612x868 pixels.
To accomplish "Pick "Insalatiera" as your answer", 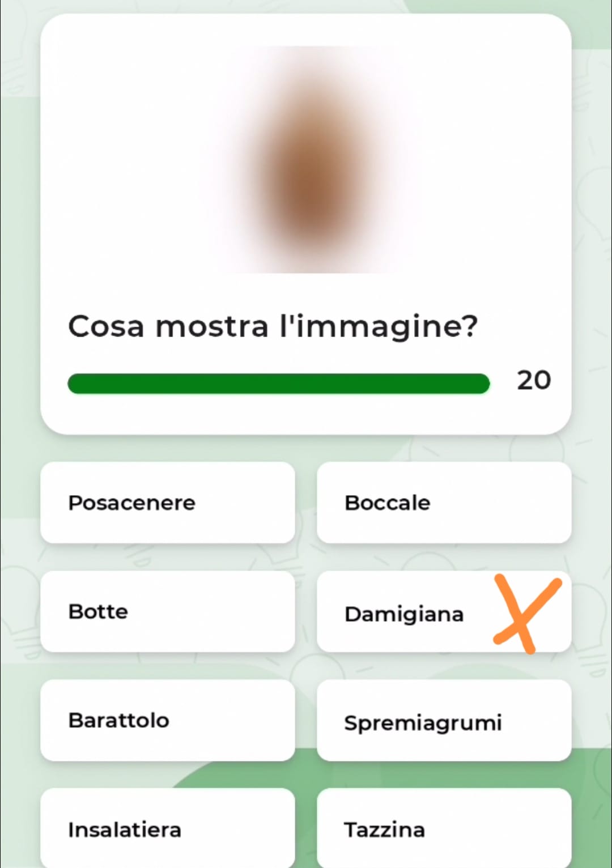I will point(167,829).
